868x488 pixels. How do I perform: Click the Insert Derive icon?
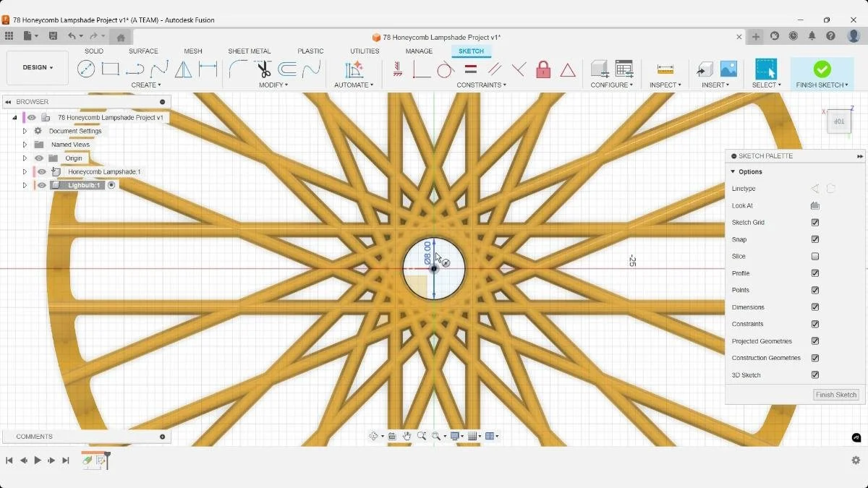(705, 69)
